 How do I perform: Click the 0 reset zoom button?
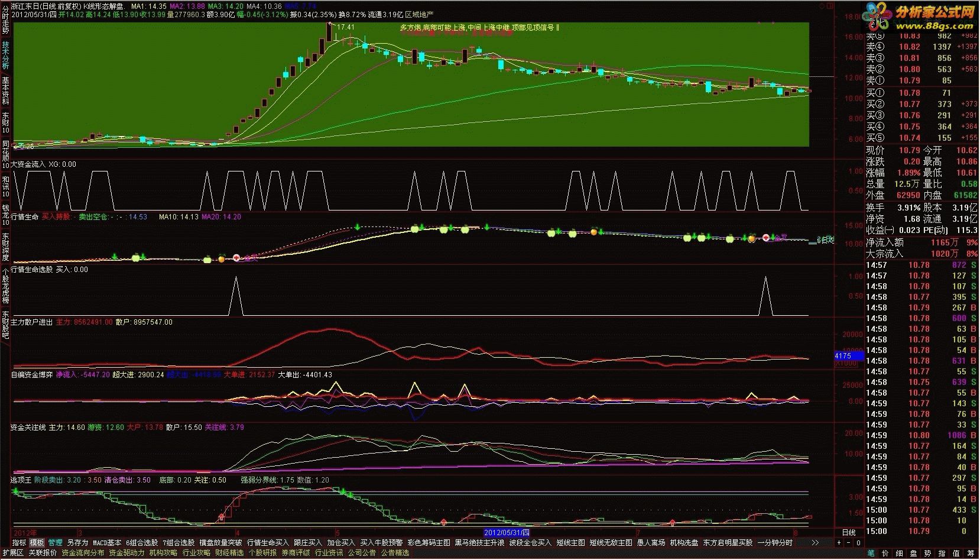pyautogui.click(x=858, y=542)
